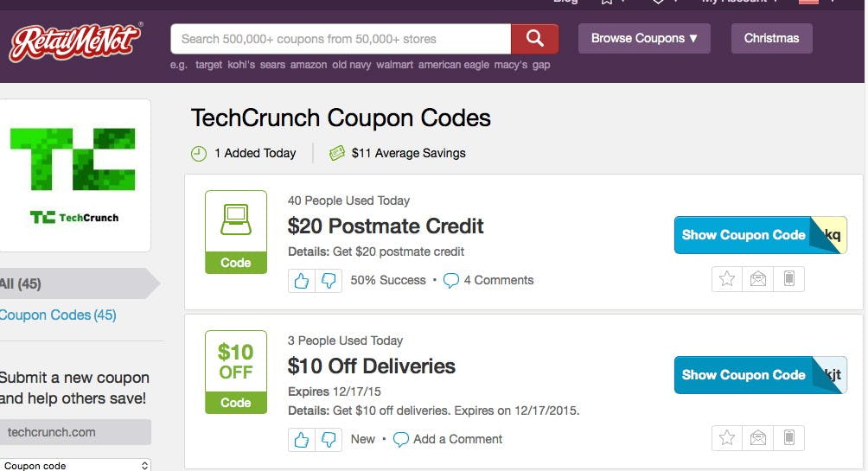Image resolution: width=868 pixels, height=471 pixels.
Task: Thumbs up the $10 Off Deliveries coupon
Action: [x=302, y=439]
